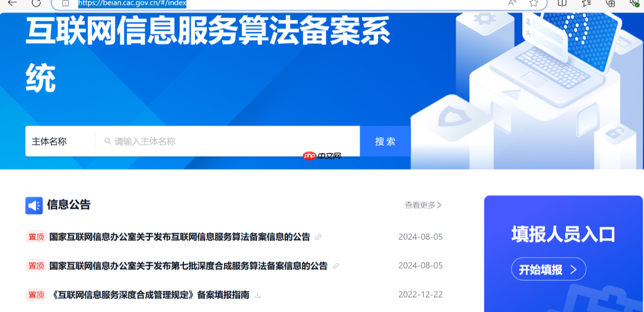Open the 主体名称 search type dropdown
The width and height of the screenshot is (644, 312).
(60, 141)
